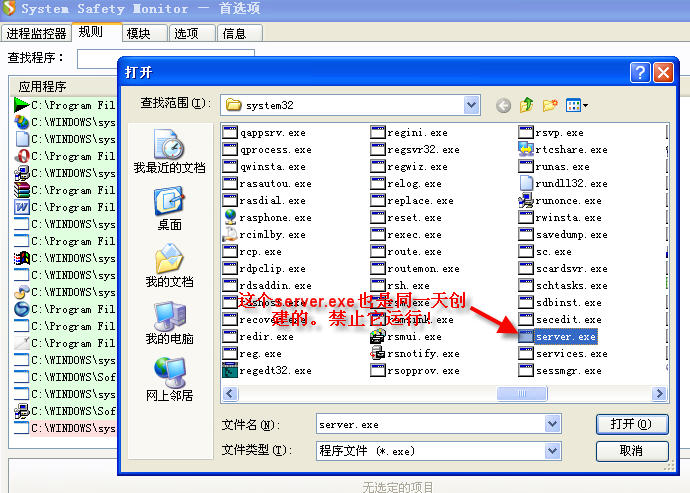The image size is (690, 493).
Task: Select the rsnotify.exe file icon
Action: click(378, 353)
